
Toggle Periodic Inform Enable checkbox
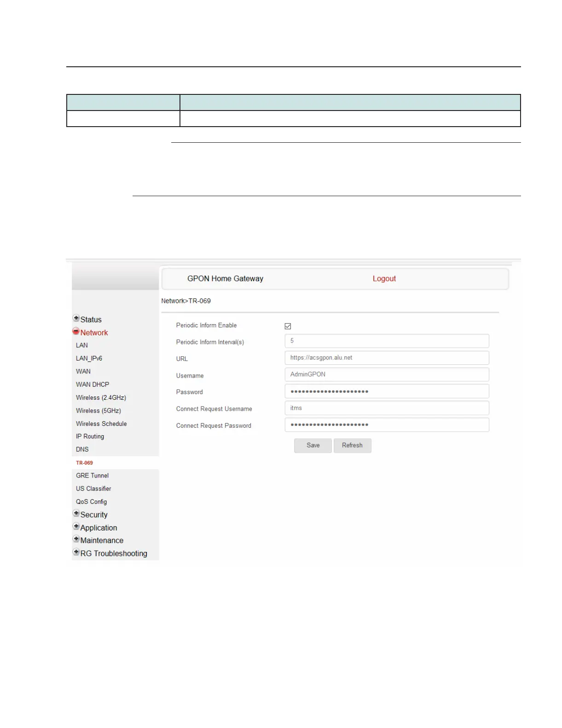(x=288, y=326)
